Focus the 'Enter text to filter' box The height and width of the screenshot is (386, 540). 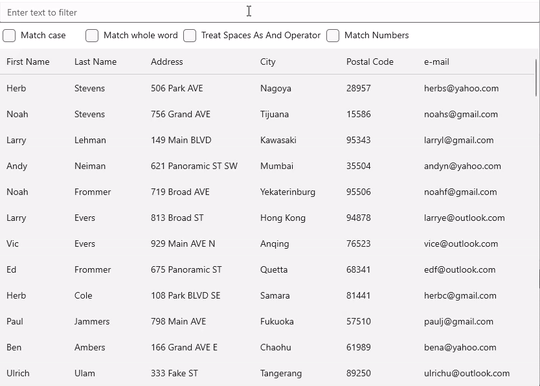click(x=270, y=12)
